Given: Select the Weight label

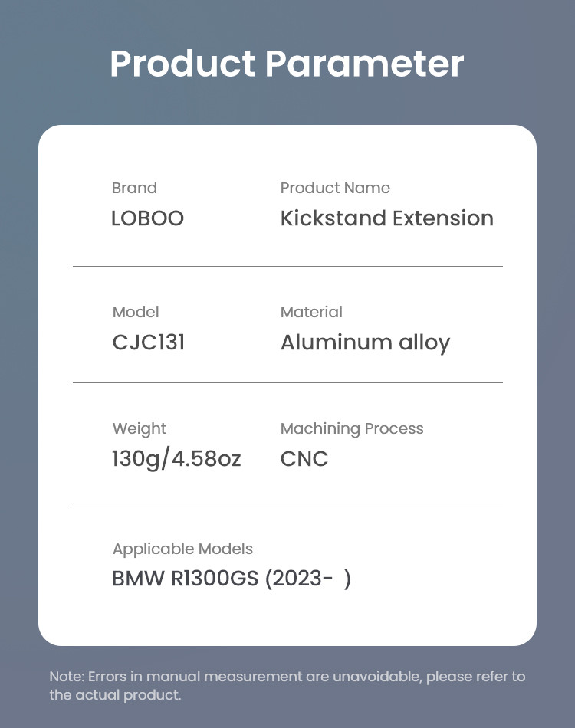Looking at the screenshot, I should pos(139,428).
